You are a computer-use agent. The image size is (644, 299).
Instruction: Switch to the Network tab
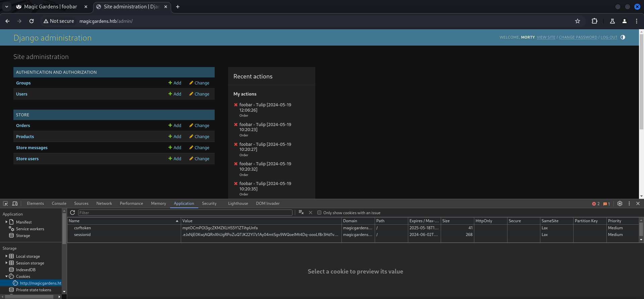(104, 203)
